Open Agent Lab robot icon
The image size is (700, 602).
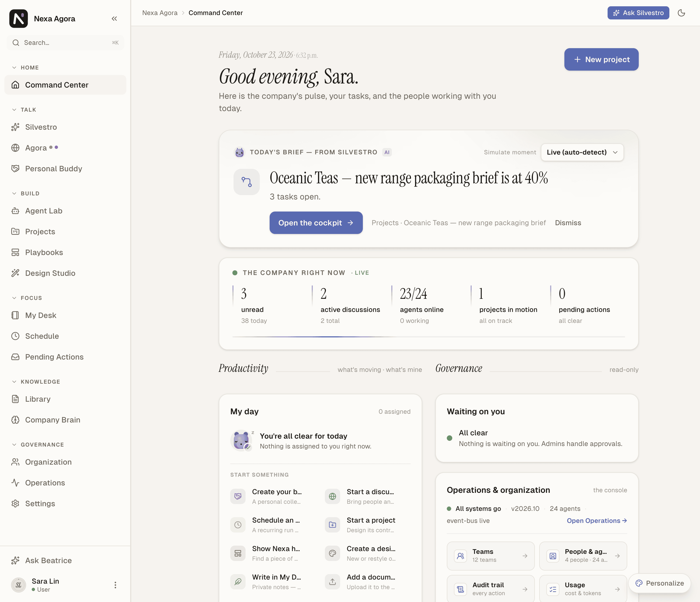click(x=15, y=211)
